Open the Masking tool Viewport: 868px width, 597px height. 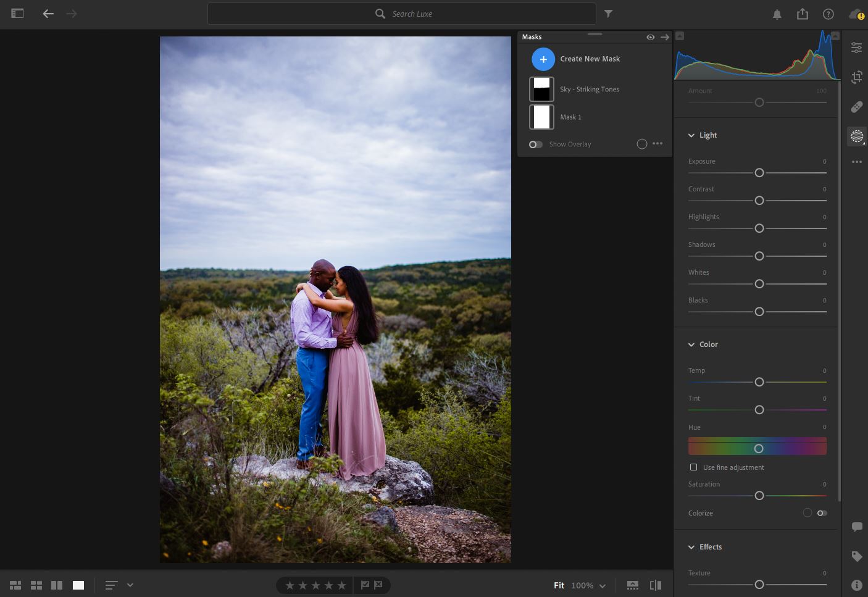click(x=856, y=136)
